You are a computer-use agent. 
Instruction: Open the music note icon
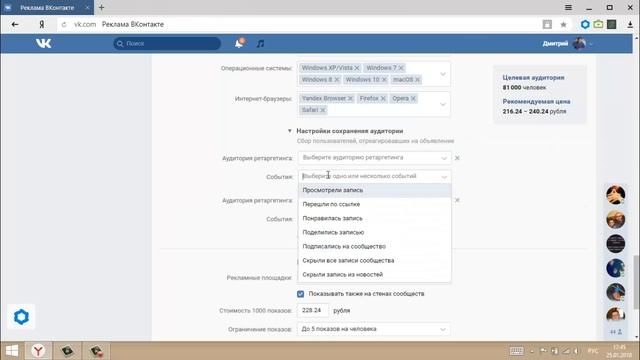[260, 43]
